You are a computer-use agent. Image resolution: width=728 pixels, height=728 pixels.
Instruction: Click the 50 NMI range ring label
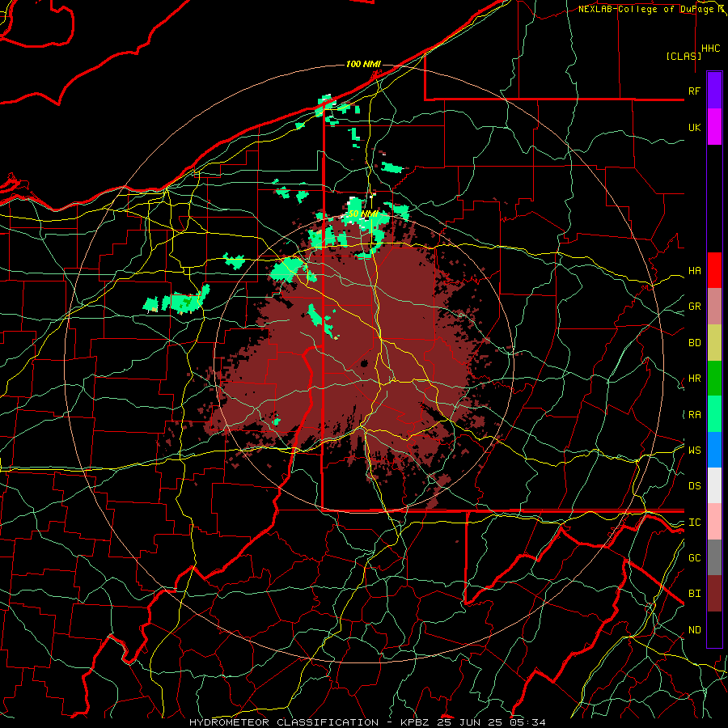(362, 214)
